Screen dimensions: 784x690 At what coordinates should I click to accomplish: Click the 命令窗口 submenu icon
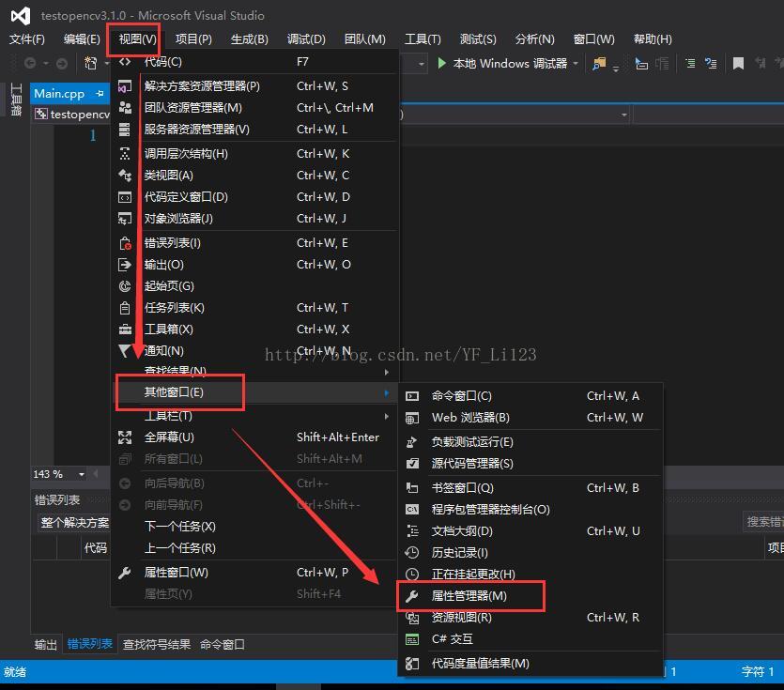(x=412, y=396)
